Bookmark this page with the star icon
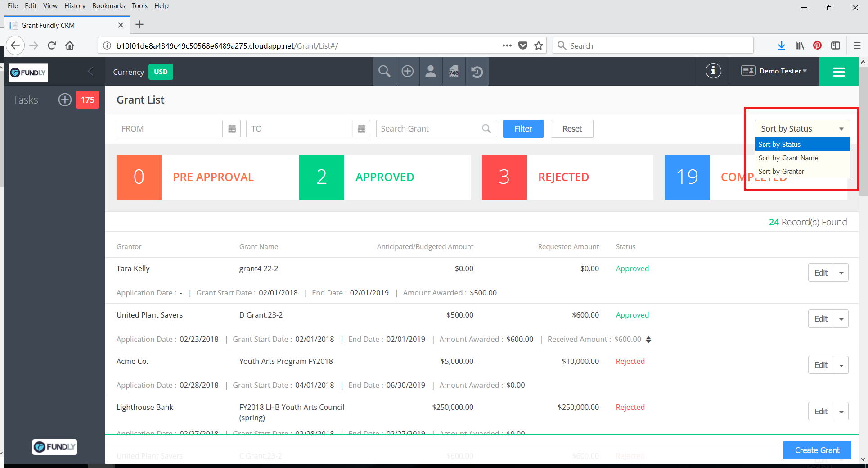 click(539, 45)
